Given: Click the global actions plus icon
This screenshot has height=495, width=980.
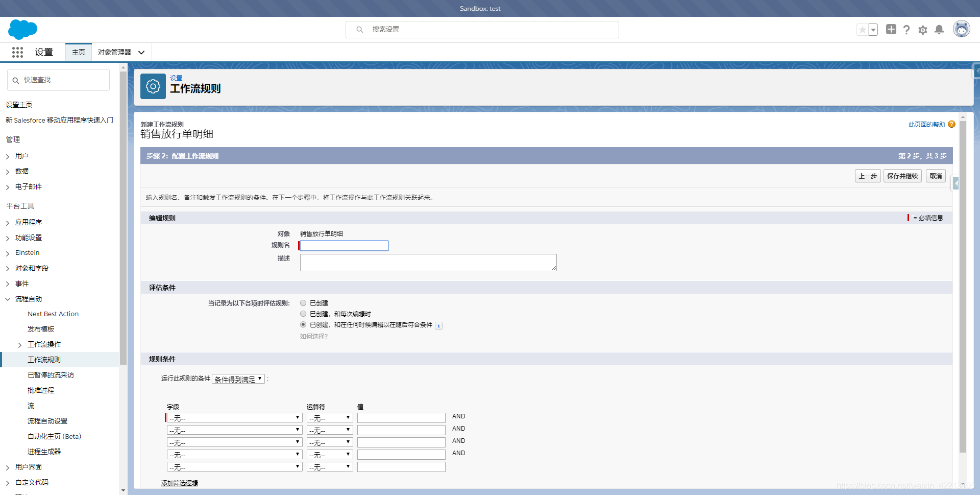Looking at the screenshot, I should click(x=891, y=30).
